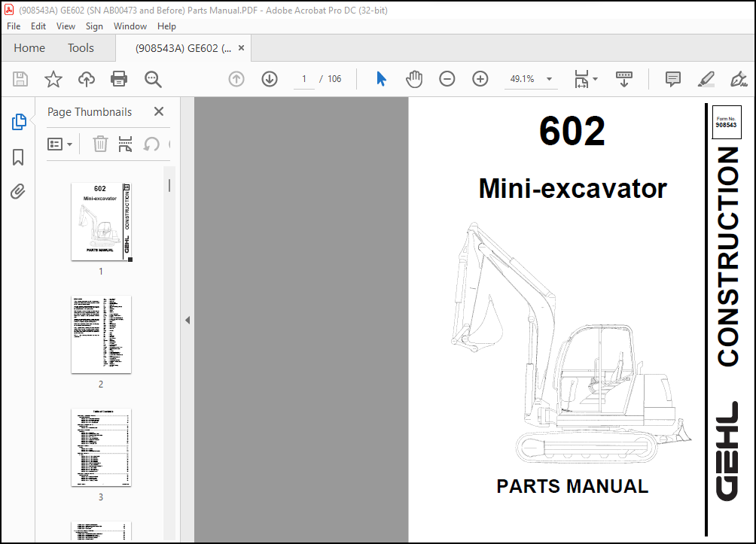The width and height of the screenshot is (756, 544).
Task: Collapse navigation pane with left arrow
Action: (x=187, y=320)
